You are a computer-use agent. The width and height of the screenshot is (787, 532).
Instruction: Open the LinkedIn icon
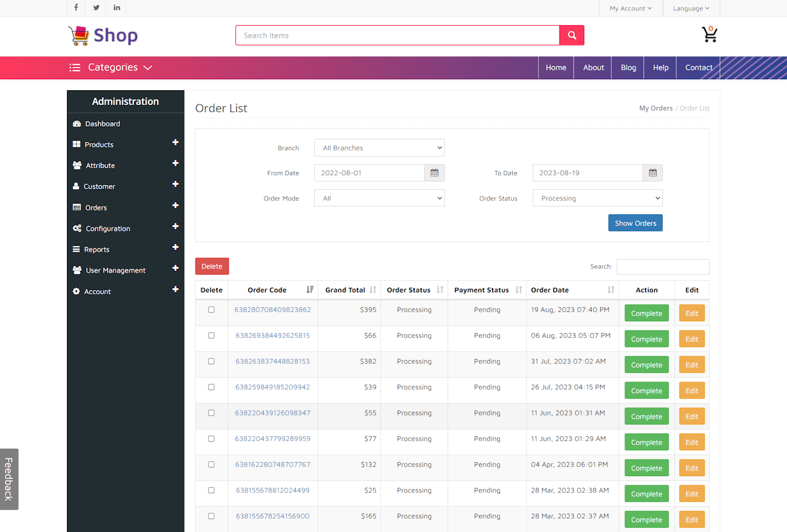point(116,8)
